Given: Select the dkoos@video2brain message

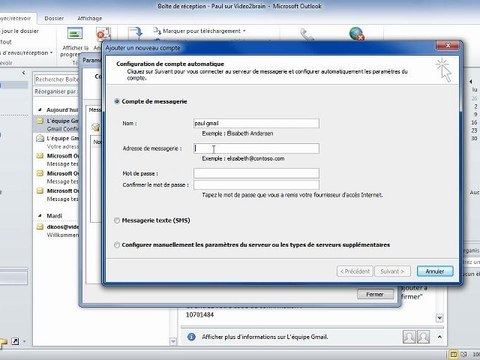Looking at the screenshot, I should point(57,231).
